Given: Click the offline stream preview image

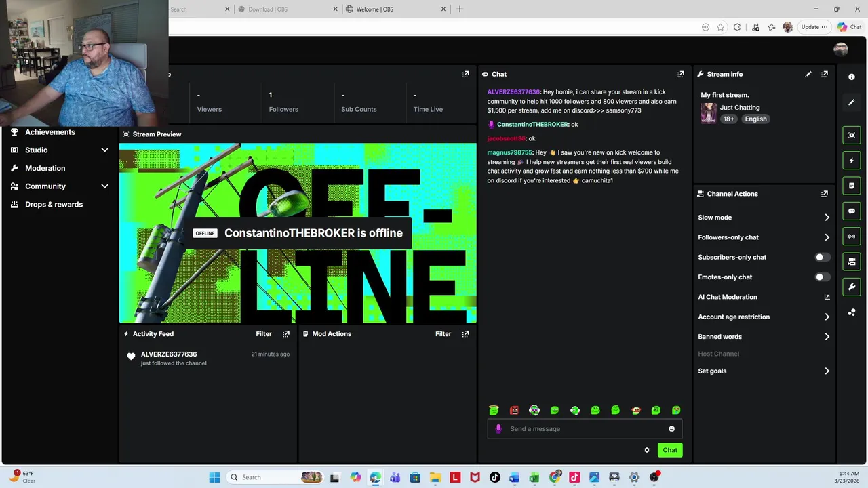Looking at the screenshot, I should 298,233.
